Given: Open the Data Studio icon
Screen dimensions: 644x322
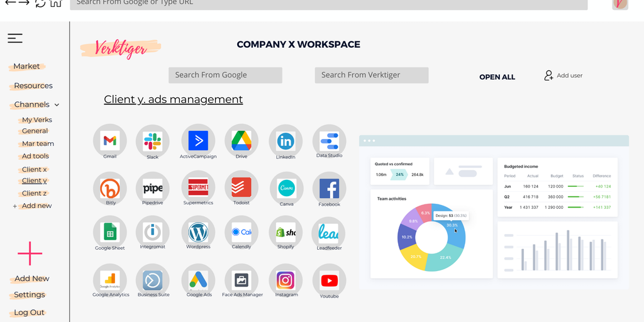Looking at the screenshot, I should 330,142.
